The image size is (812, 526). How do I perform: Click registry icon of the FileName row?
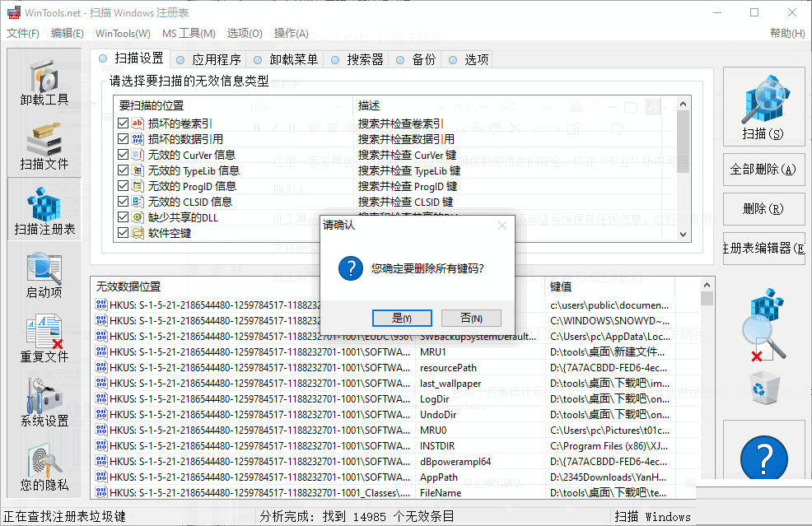click(x=101, y=492)
